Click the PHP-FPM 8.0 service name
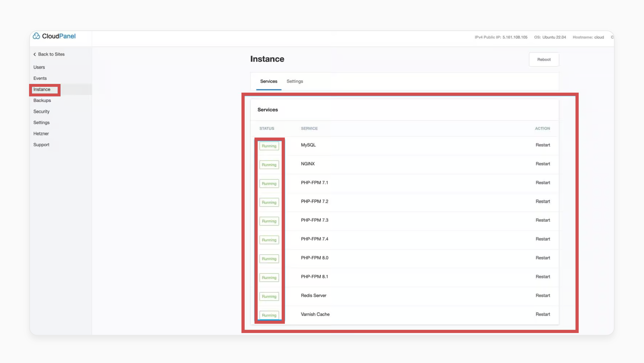Screen dimensions: 644x363 point(314,258)
